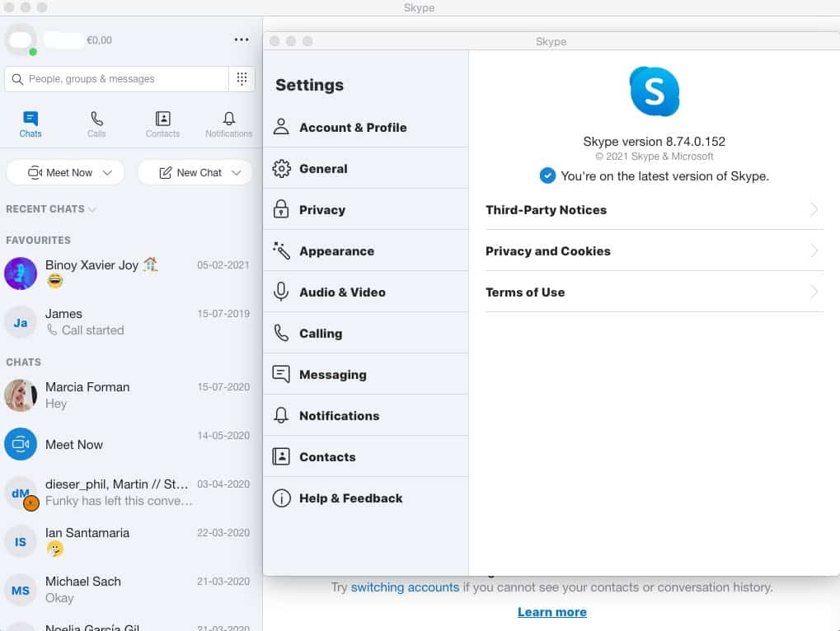This screenshot has width=840, height=631.
Task: Open Appearance settings section
Action: tap(366, 250)
